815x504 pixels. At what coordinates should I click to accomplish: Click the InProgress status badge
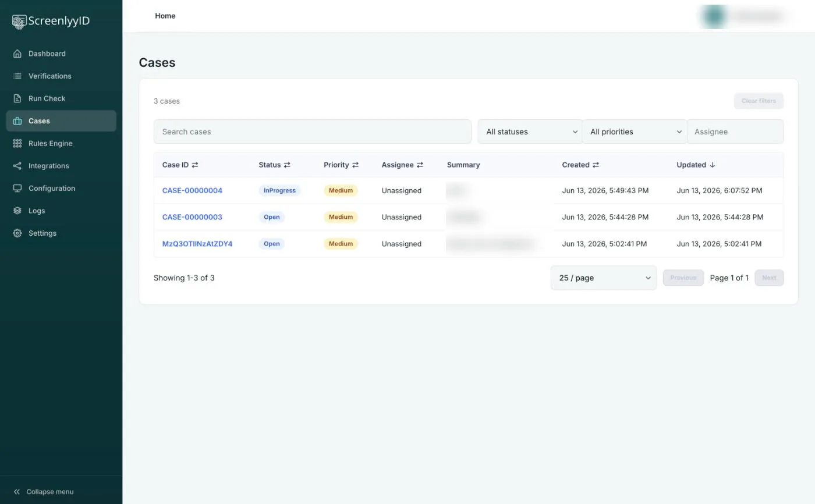click(x=280, y=191)
